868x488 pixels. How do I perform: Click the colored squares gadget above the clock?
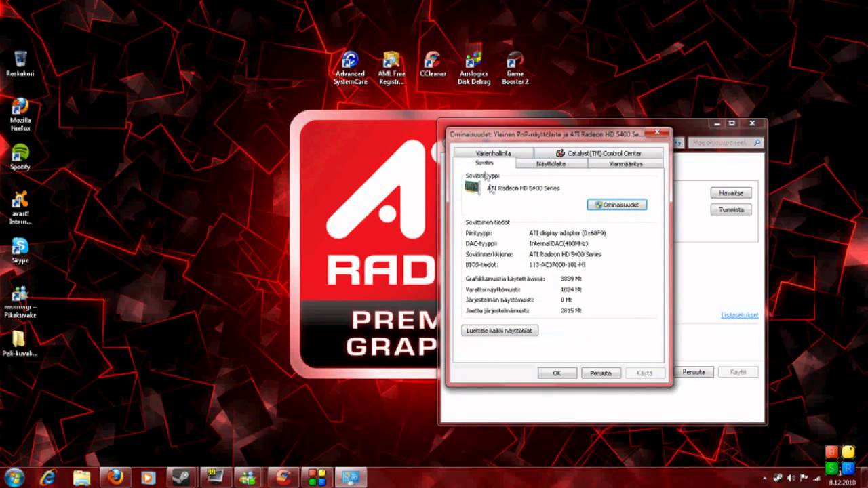tap(840, 460)
